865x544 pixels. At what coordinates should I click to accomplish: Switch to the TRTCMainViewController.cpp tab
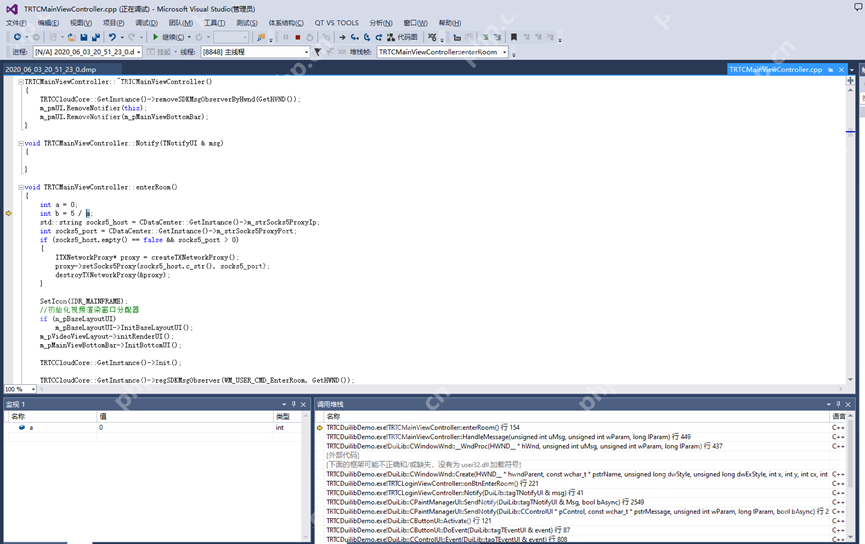coord(775,70)
